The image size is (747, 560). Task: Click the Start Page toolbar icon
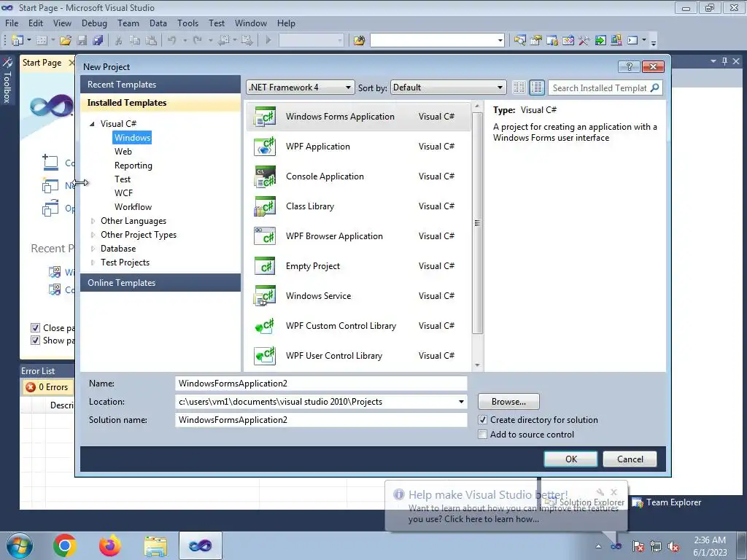click(600, 41)
